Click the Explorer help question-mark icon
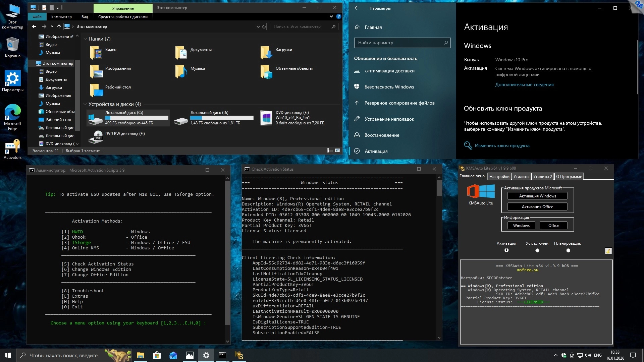This screenshot has height=362, width=644. [x=338, y=16]
